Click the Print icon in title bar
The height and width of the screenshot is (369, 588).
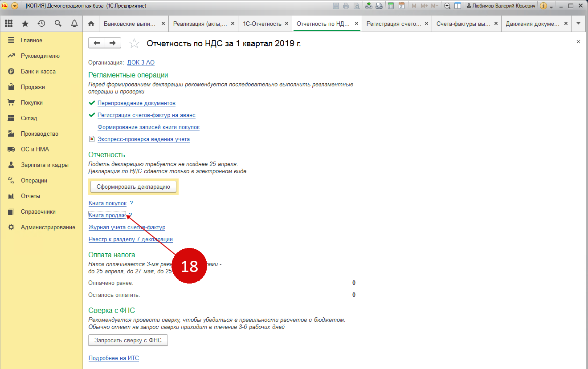[x=346, y=6]
